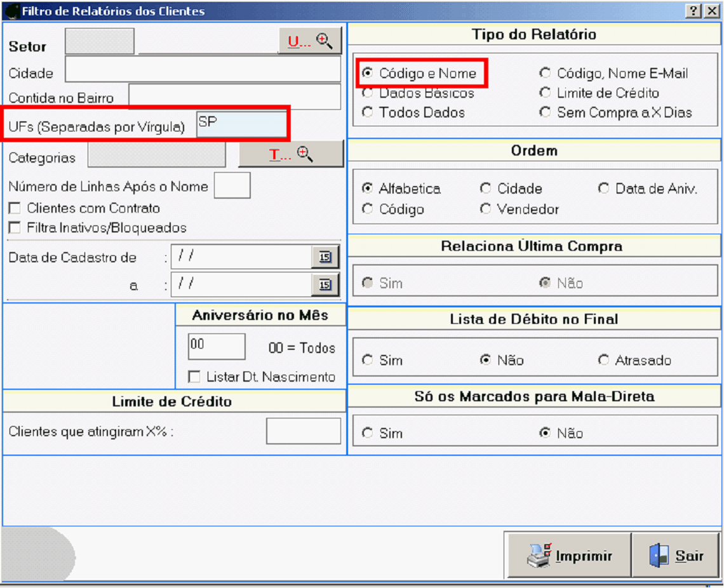Image resolution: width=724 pixels, height=588 pixels.
Task: Tick the Listar Dt. Nascimento checkbox
Action: (194, 377)
